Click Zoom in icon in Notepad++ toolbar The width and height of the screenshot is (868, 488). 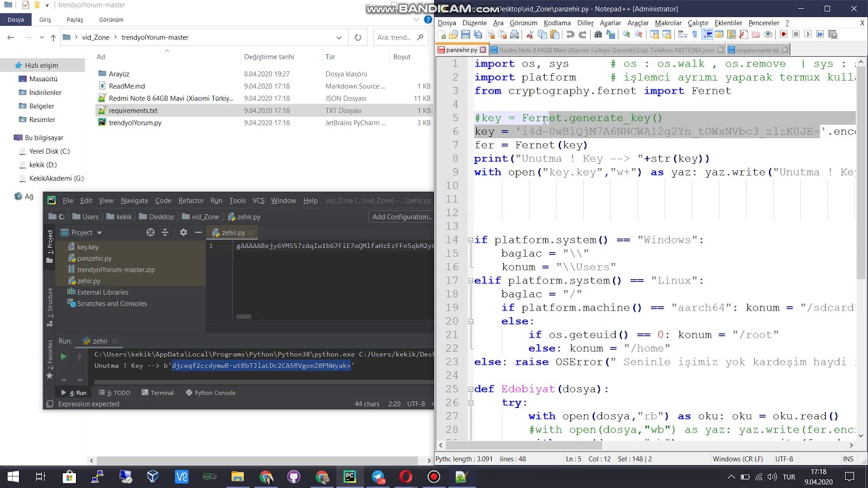click(x=626, y=35)
